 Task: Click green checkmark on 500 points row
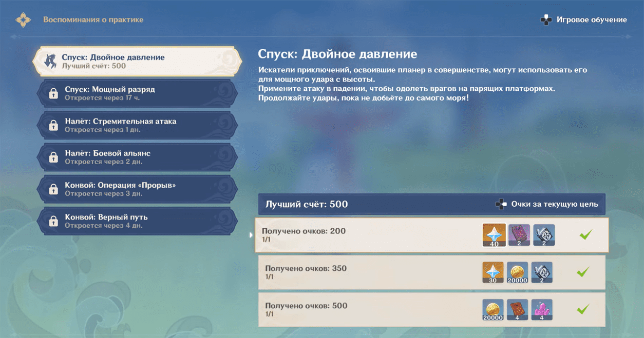click(582, 309)
